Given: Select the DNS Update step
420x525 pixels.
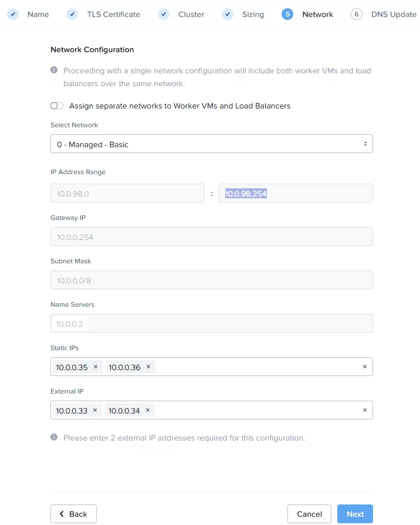Looking at the screenshot, I should point(393,14).
